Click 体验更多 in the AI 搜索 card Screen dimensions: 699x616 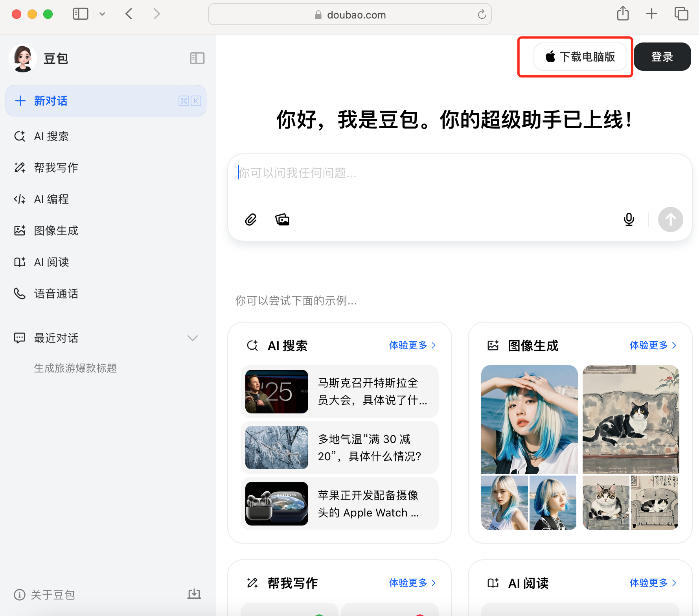coord(412,345)
